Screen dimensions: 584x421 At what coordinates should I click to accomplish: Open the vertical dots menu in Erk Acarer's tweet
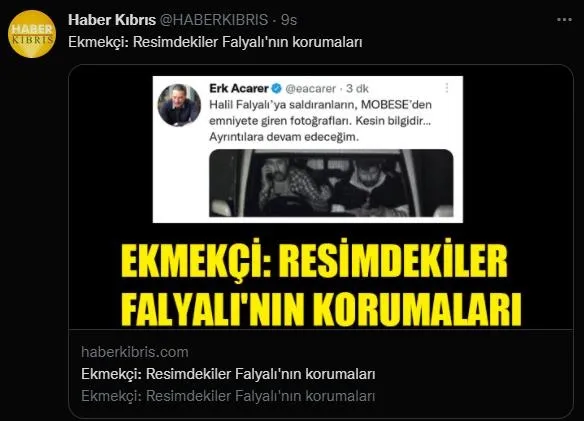click(447, 88)
